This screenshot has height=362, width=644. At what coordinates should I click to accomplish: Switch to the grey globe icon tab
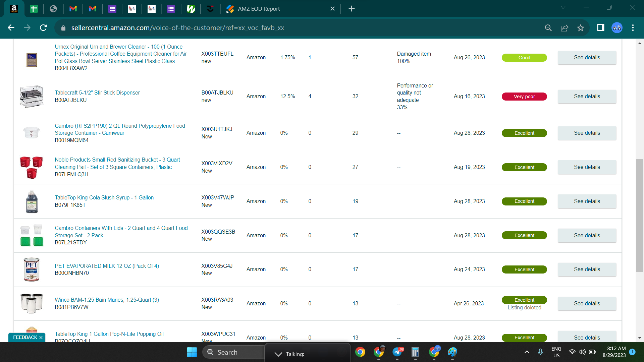click(x=53, y=9)
